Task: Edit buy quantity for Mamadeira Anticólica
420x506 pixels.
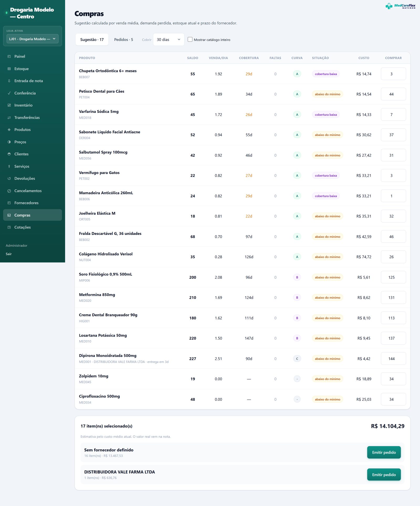Action: coord(393,196)
